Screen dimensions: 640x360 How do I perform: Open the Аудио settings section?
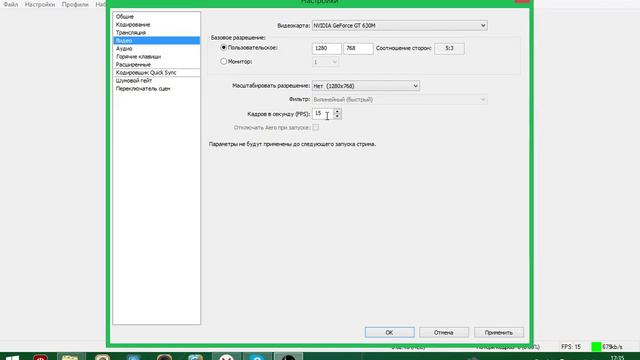point(157,49)
